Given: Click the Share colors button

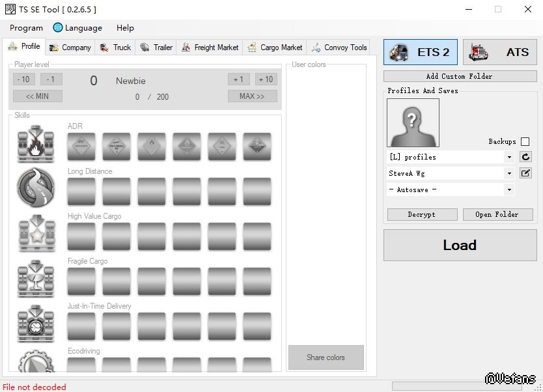Looking at the screenshot, I should click(x=326, y=357).
